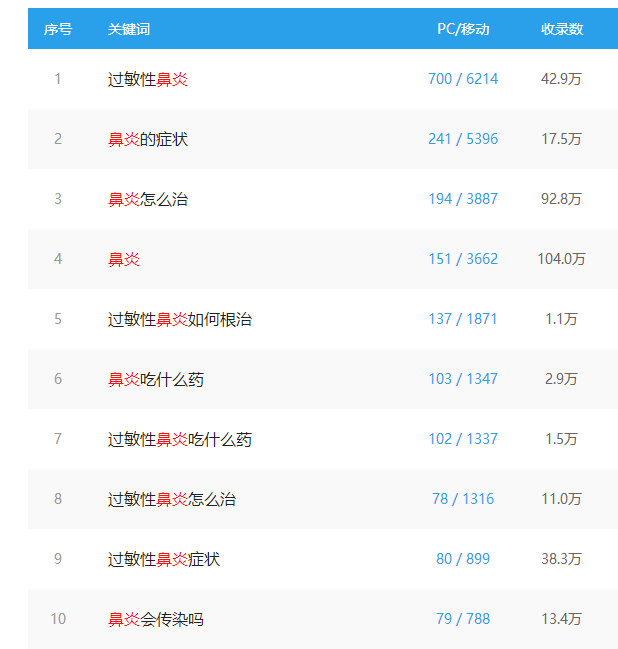This screenshot has width=618, height=649.
Task: Open keyword 过敏性鼻炎症状
Action: (164, 559)
